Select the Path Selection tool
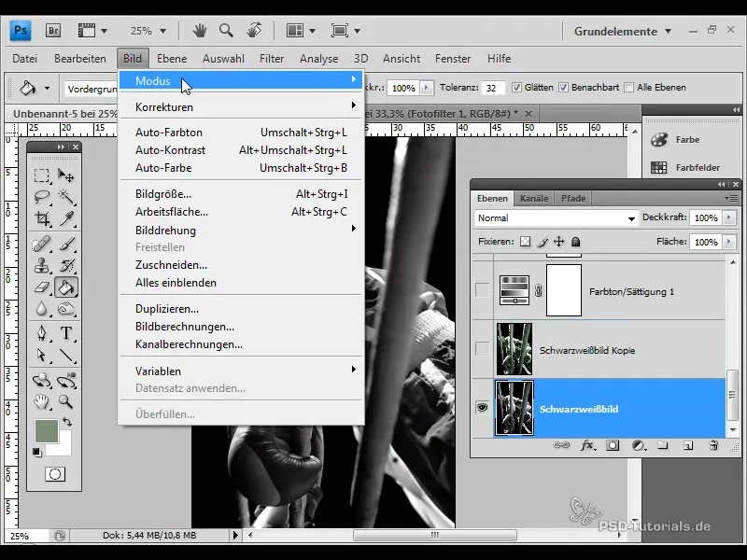Image resolution: width=747 pixels, height=560 pixels. point(42,355)
